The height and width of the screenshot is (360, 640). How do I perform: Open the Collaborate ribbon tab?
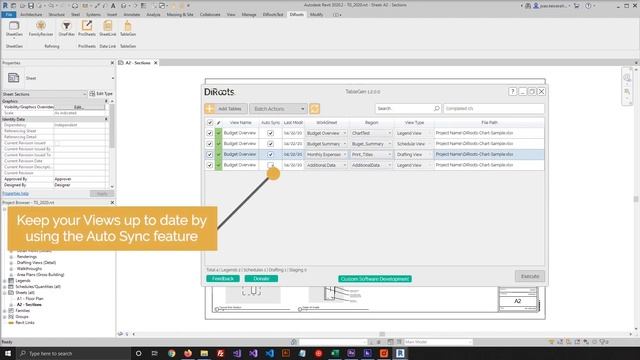coord(210,14)
